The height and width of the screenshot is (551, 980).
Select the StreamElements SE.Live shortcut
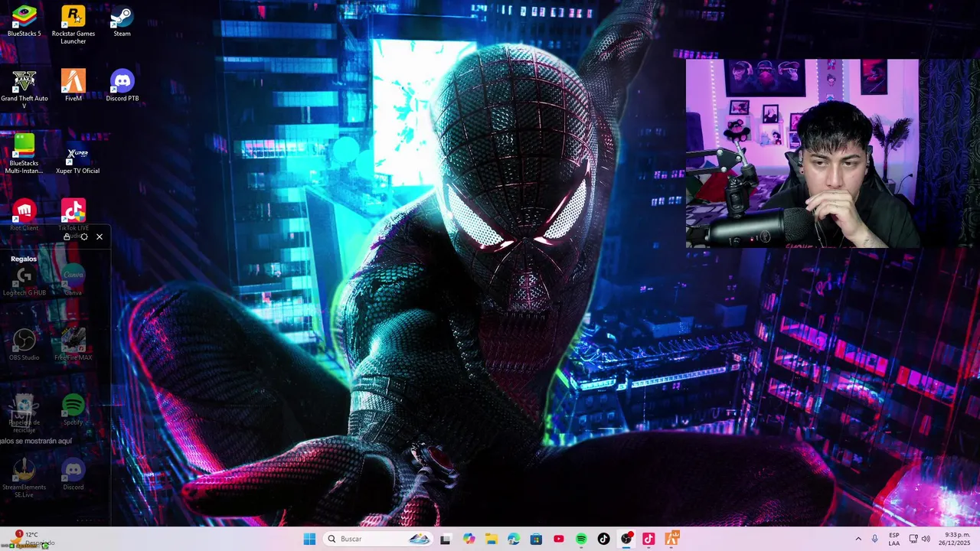click(x=24, y=479)
